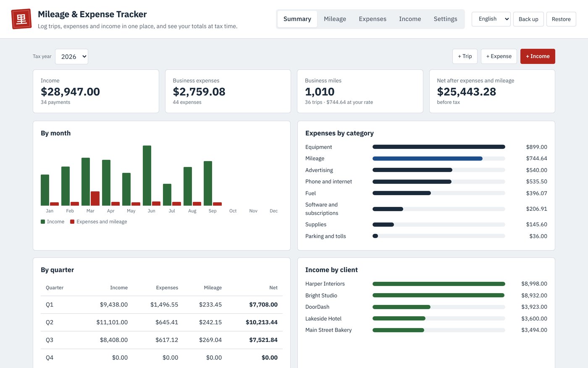588x368 pixels.
Task: Click the Q3 mileage value $269.04
Action: tap(210, 340)
